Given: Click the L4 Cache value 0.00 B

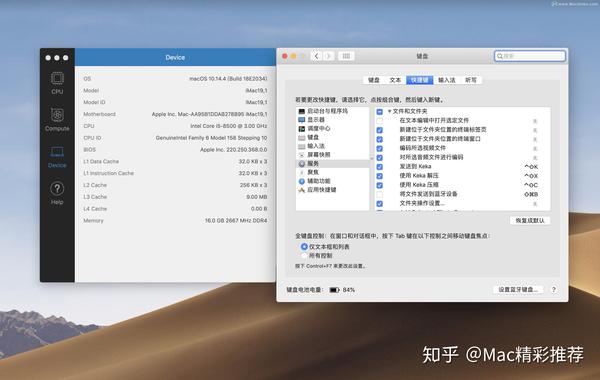Looking at the screenshot, I should point(259,209).
